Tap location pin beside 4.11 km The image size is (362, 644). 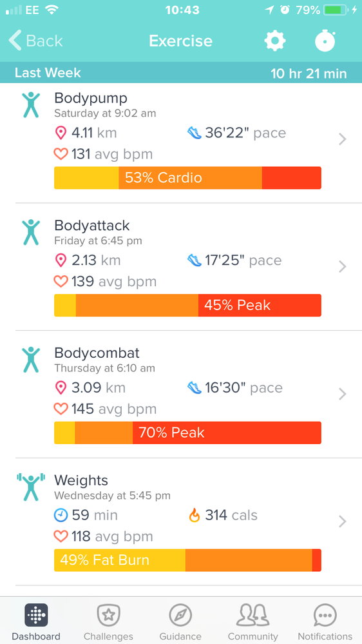(61, 133)
